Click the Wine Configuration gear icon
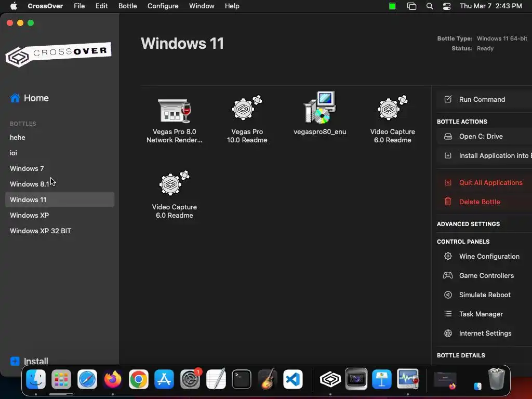The height and width of the screenshot is (399, 532). 448,256
